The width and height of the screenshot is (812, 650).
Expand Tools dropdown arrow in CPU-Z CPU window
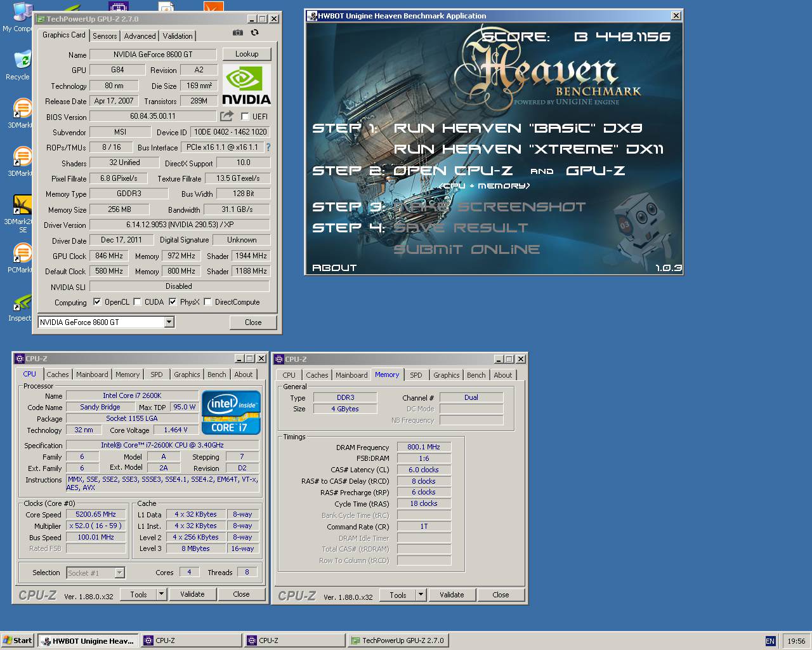click(161, 595)
